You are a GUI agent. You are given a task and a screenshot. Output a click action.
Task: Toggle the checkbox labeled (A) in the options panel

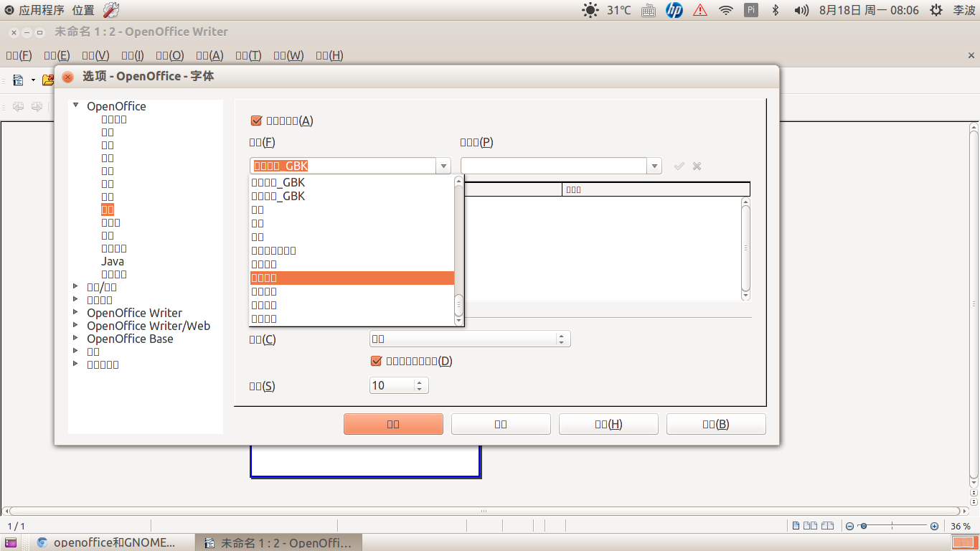tap(256, 121)
